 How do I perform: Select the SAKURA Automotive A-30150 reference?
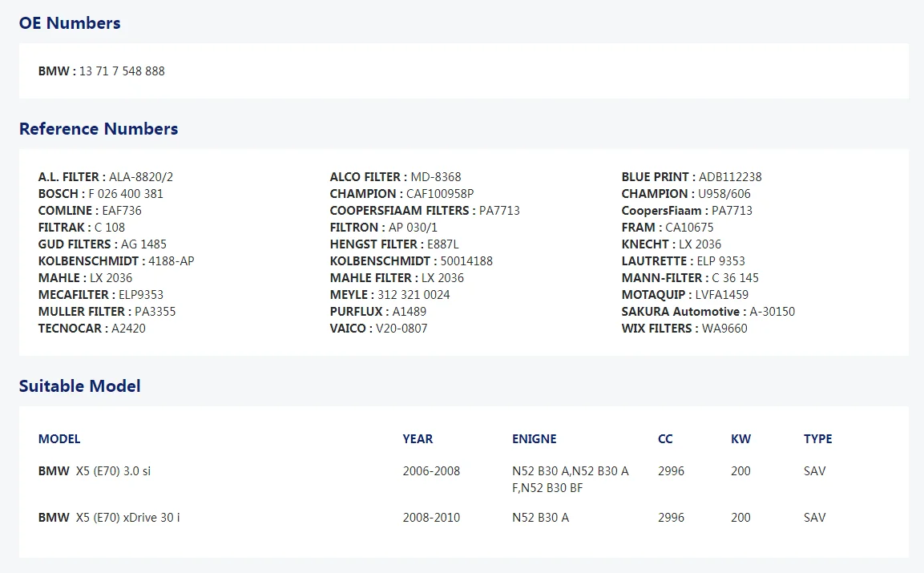[708, 311]
